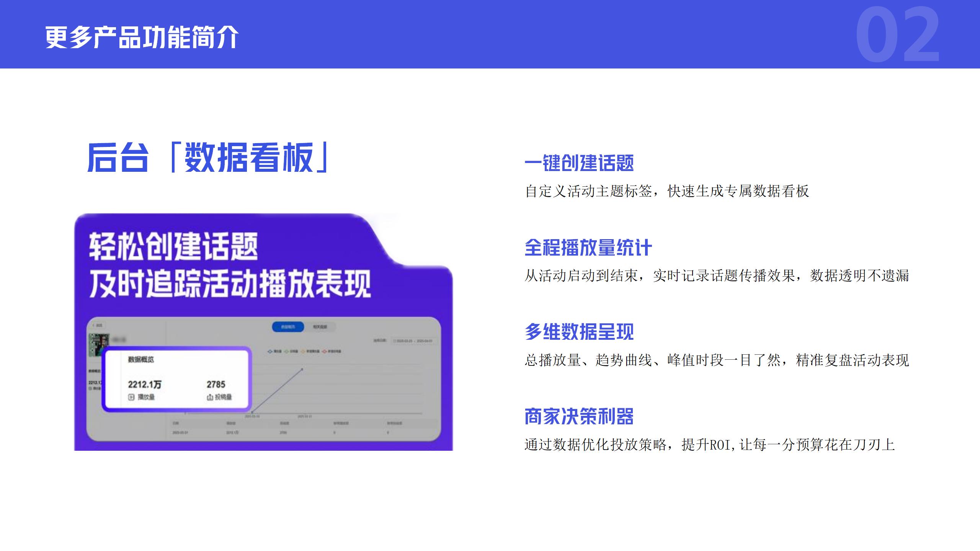Click the 2785 submission count figure
This screenshot has height=551, width=980.
pyautogui.click(x=216, y=384)
